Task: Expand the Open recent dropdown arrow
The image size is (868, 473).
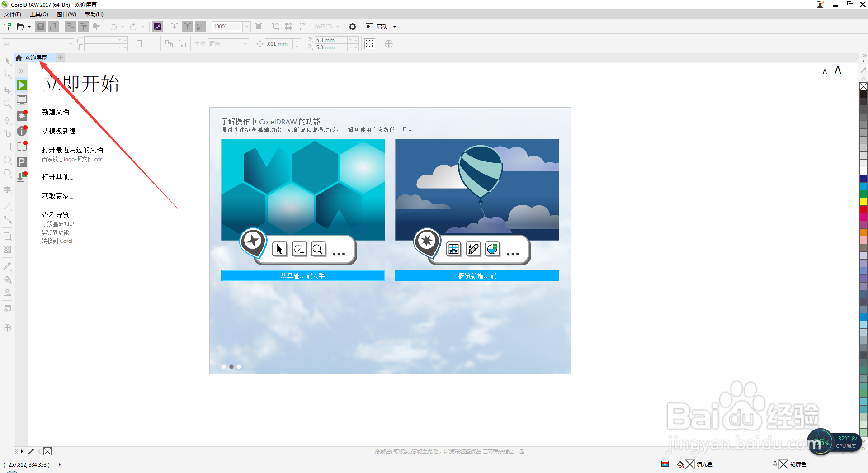Action: [29, 27]
